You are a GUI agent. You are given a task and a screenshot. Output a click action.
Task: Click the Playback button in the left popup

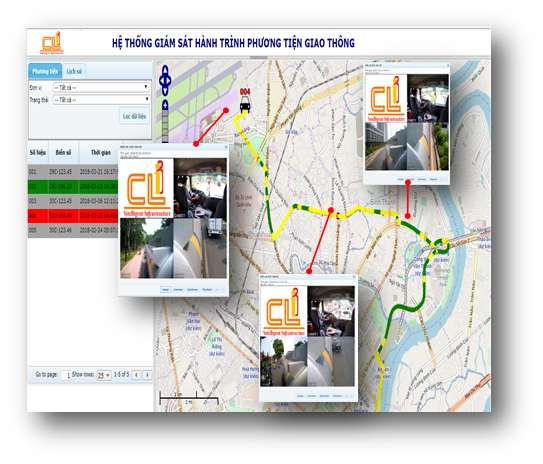click(x=207, y=289)
